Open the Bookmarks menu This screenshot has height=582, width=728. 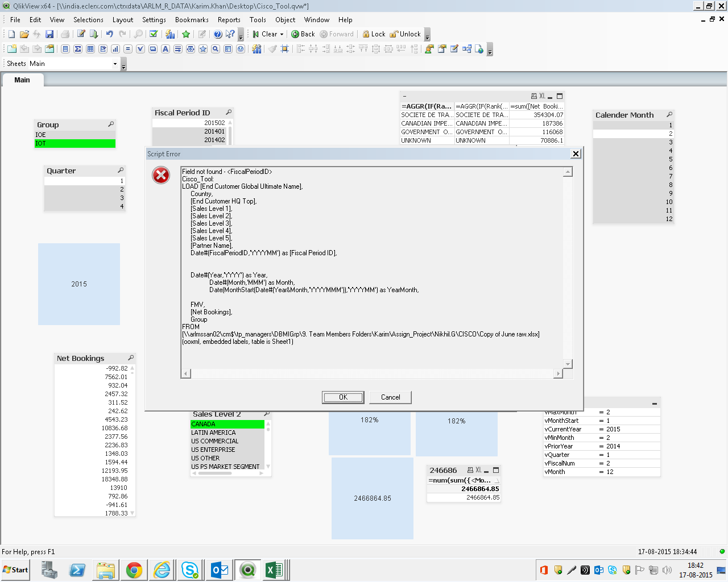point(192,20)
